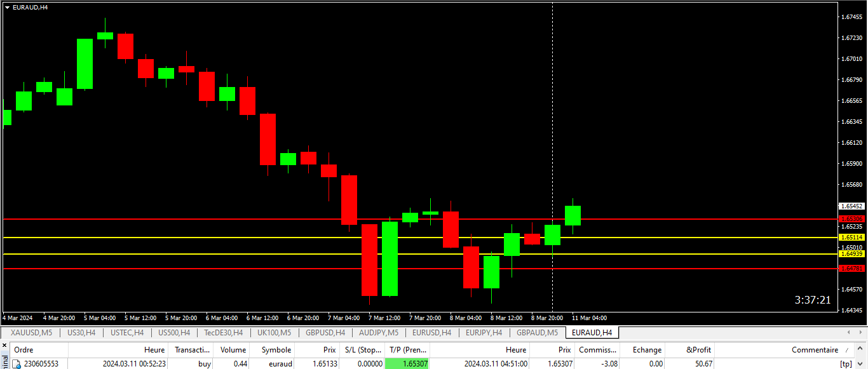The image size is (868, 369).
Task: Select the EURUSD,H4 chart tab
Action: click(x=432, y=332)
